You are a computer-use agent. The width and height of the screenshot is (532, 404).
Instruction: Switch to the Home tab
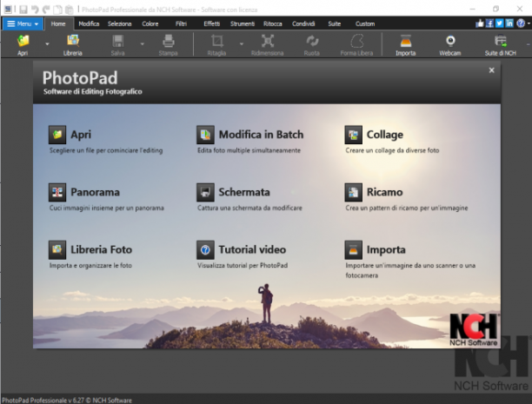click(58, 23)
